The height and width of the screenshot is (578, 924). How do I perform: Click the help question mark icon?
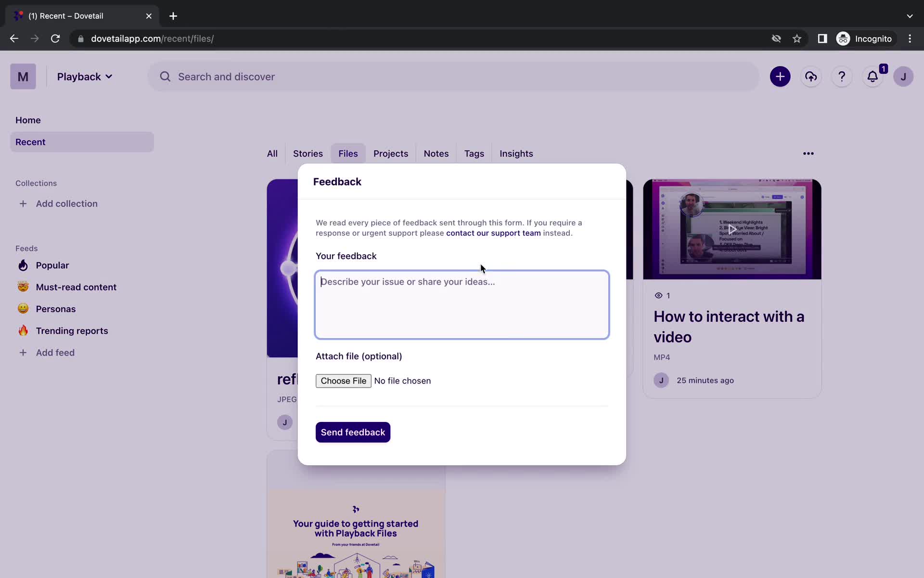tap(842, 77)
